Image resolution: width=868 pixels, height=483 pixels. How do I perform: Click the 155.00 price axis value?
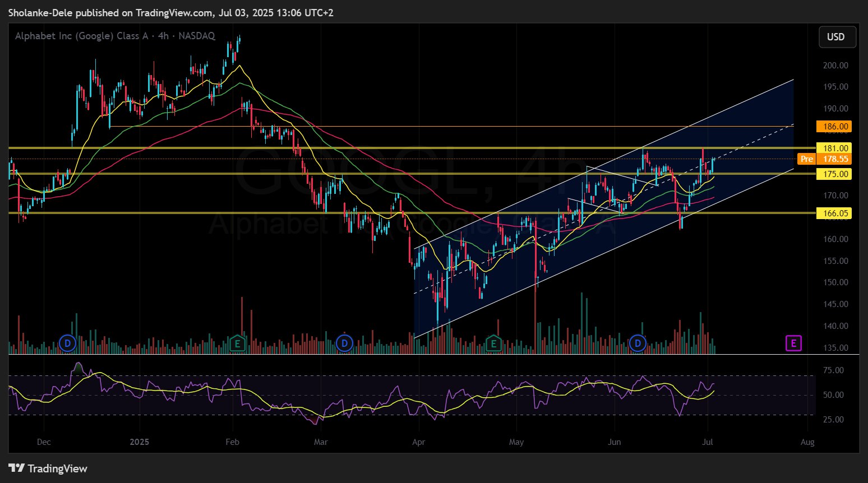835,261
